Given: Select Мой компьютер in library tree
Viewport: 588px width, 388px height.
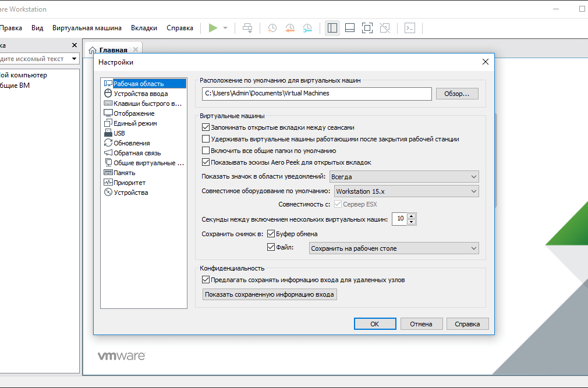Looking at the screenshot, I should point(24,75).
